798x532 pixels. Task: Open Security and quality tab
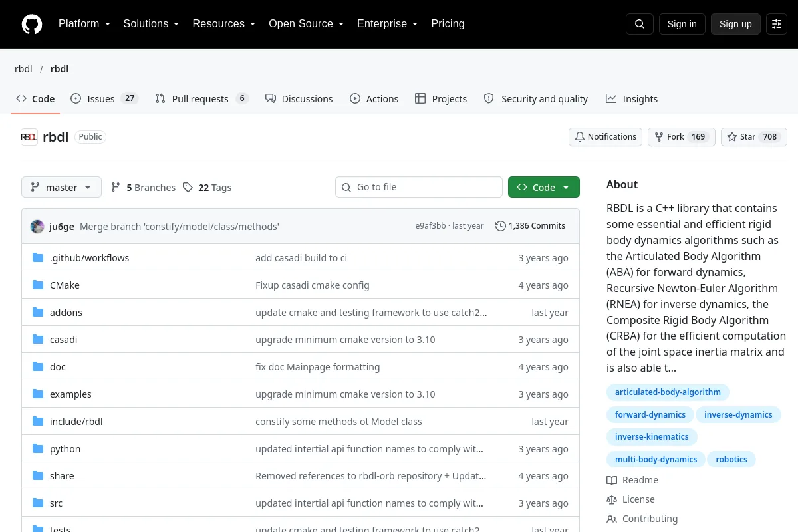(x=536, y=99)
